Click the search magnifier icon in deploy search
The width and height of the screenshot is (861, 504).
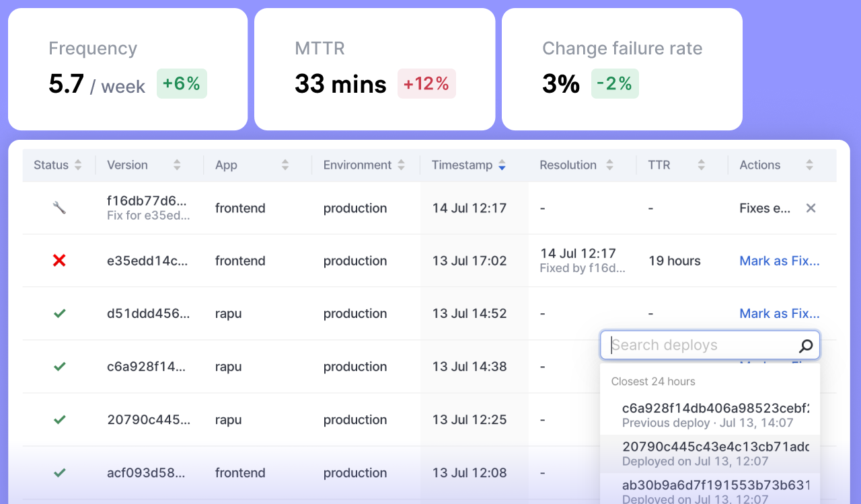point(806,346)
